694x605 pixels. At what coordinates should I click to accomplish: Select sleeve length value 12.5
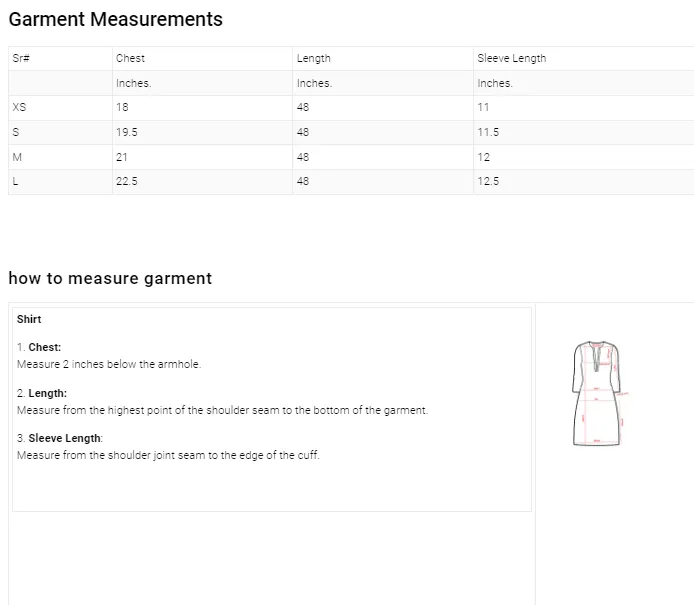(488, 181)
